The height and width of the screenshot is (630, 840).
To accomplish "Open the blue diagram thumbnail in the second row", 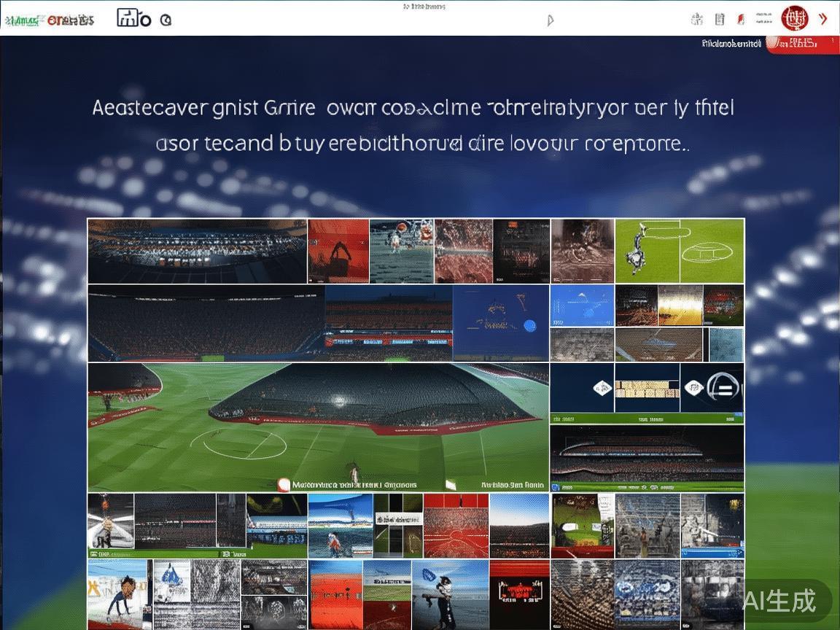I will [x=581, y=306].
